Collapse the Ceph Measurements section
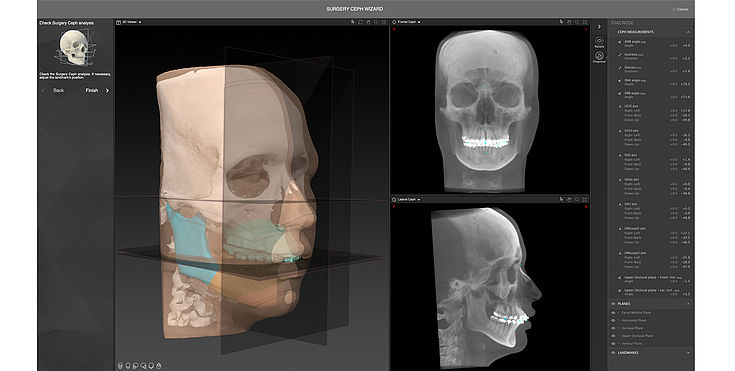735x371 pixels. (688, 32)
